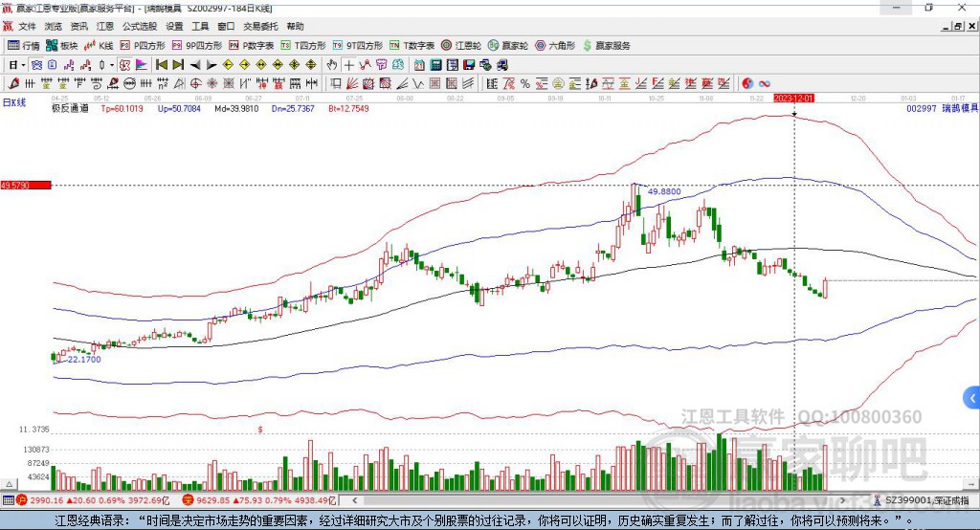
Task: Click the 002997 stock code label
Action: click(922, 108)
